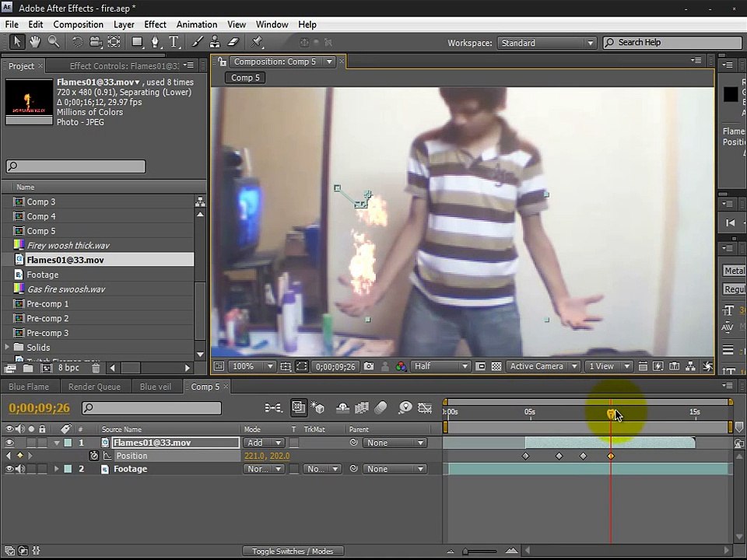Click the black fill color swatch
The width and height of the screenshot is (747, 560).
click(731, 94)
